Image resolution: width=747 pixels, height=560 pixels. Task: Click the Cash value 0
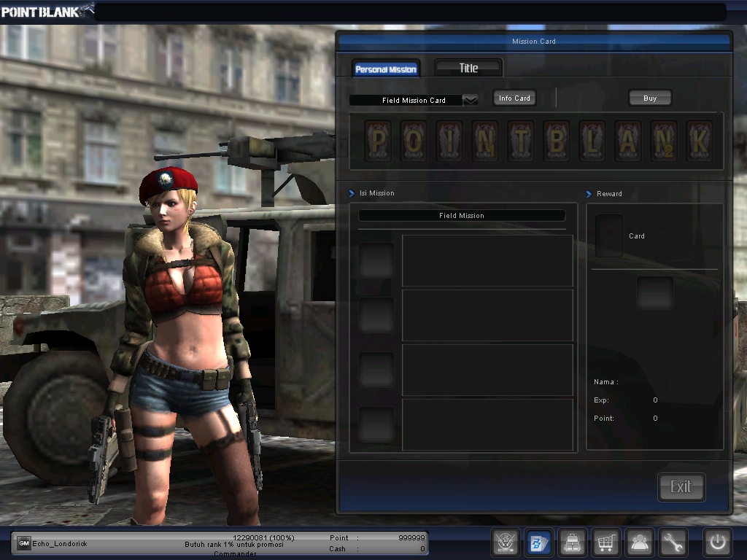pyautogui.click(x=422, y=549)
